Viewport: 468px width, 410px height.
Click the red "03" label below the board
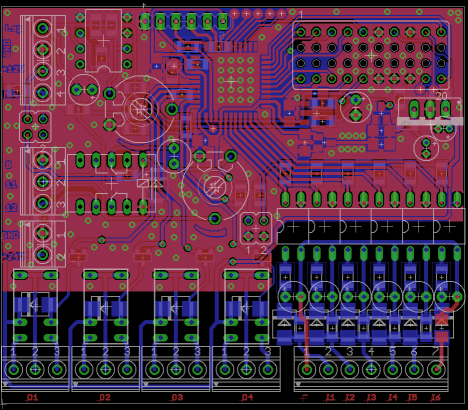pyautogui.click(x=176, y=397)
